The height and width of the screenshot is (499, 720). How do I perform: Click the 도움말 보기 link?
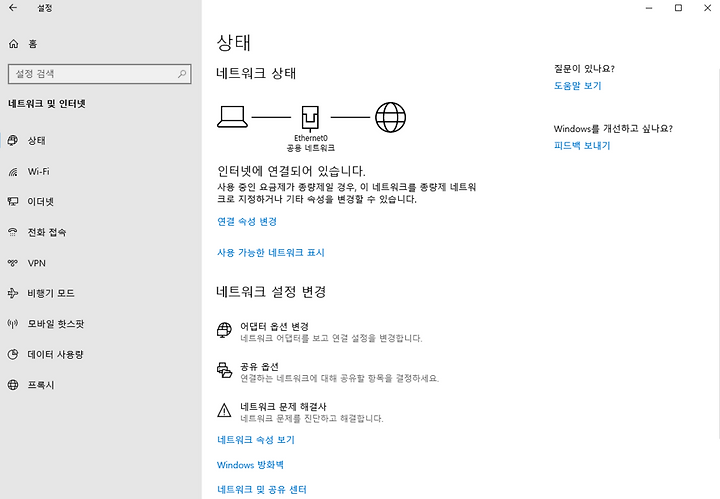point(578,86)
